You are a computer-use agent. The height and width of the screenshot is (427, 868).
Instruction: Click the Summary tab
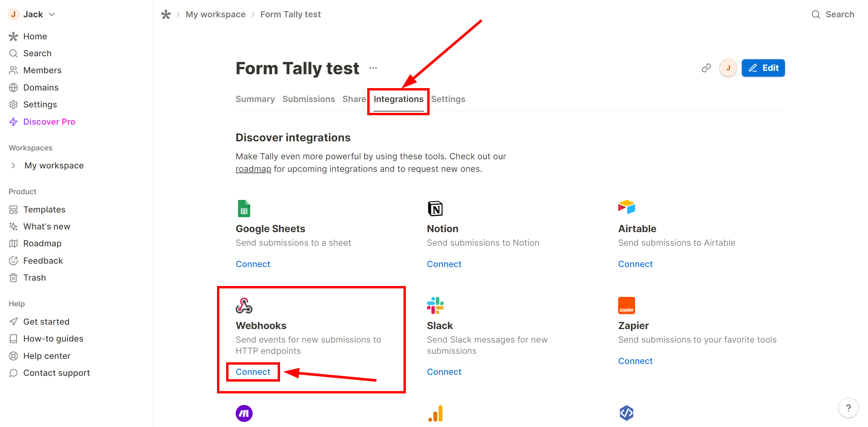255,99
